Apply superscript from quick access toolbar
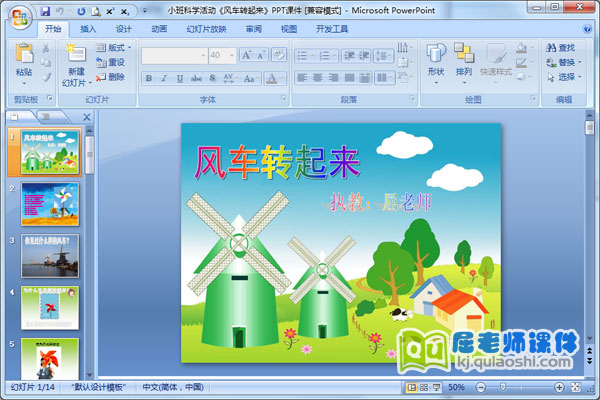Image resolution: width=600 pixels, height=400 pixels. coord(110,11)
